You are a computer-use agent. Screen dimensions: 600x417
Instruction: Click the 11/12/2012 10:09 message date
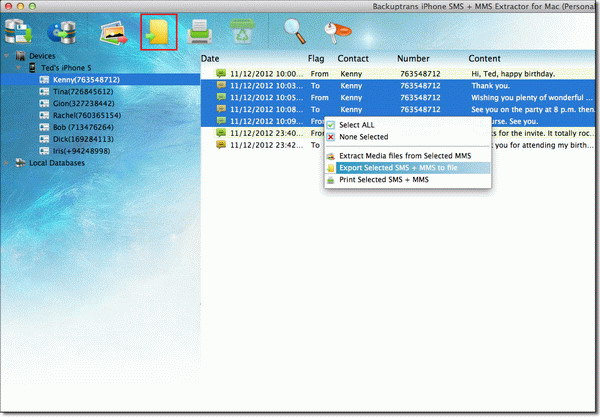pyautogui.click(x=266, y=121)
